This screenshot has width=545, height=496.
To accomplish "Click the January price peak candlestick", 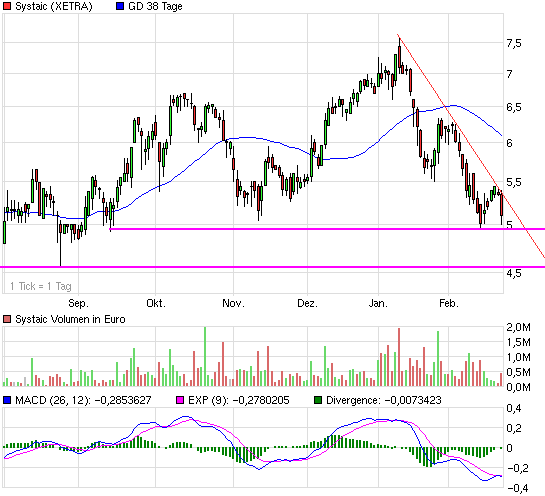I will coord(399,55).
